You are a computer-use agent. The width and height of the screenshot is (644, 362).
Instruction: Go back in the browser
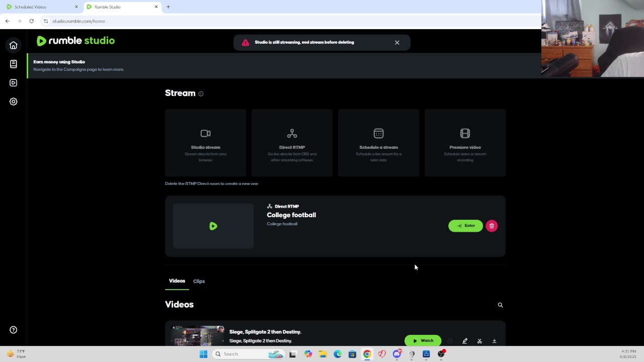pos(7,21)
